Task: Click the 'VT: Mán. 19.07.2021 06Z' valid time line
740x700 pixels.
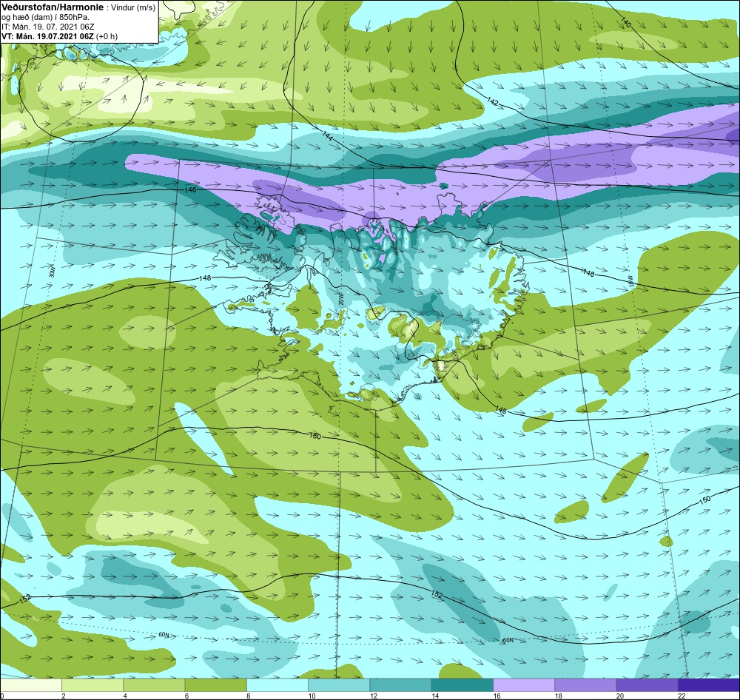Action: [x=47, y=36]
